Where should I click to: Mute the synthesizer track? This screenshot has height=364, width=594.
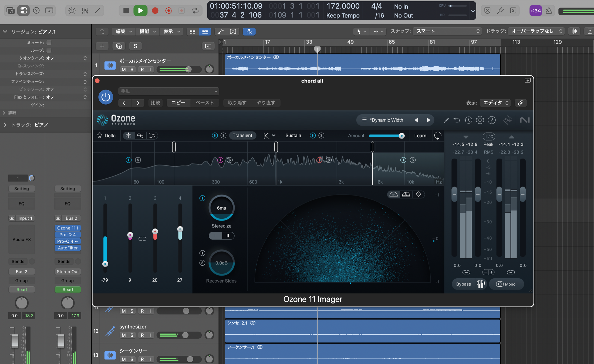pyautogui.click(x=124, y=335)
